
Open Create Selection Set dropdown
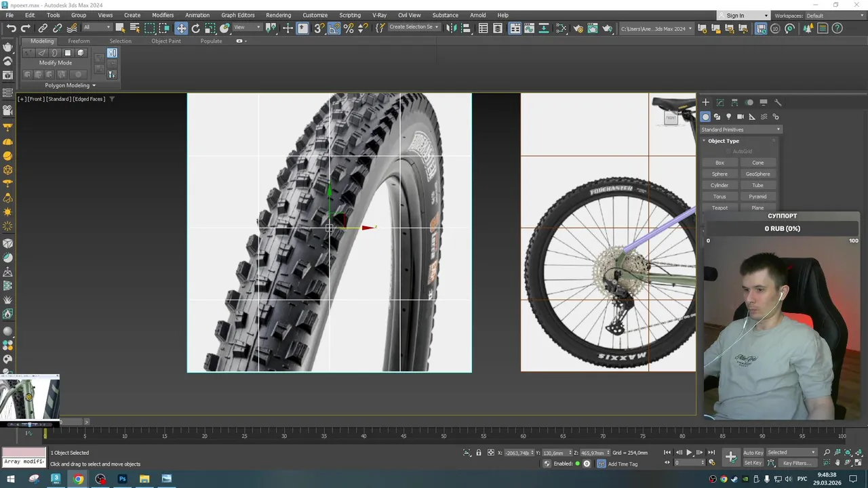coord(414,27)
